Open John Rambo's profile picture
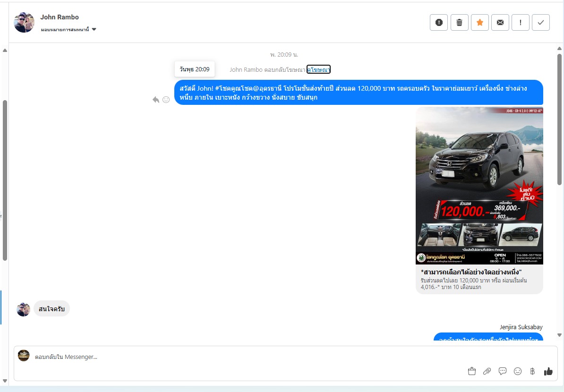The width and height of the screenshot is (564, 392). tap(24, 23)
